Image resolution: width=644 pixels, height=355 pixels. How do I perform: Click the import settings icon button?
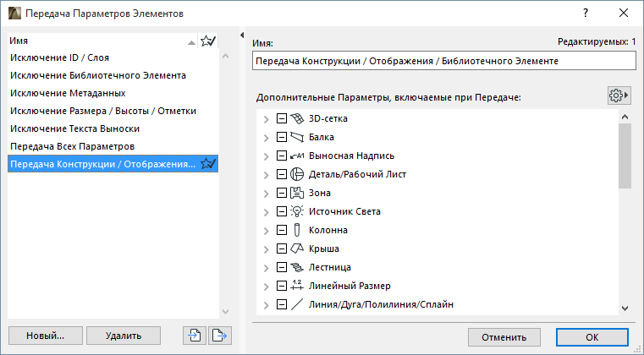[195, 336]
